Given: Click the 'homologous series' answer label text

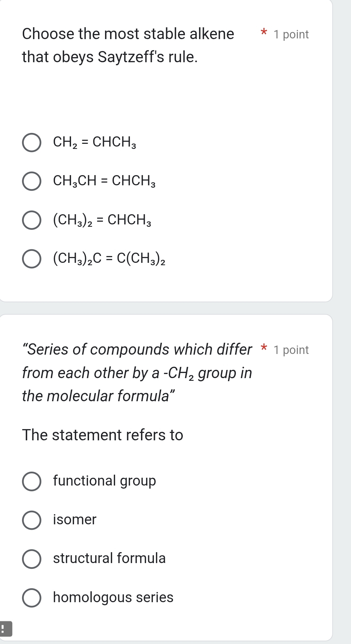Looking at the screenshot, I should (x=113, y=597).
